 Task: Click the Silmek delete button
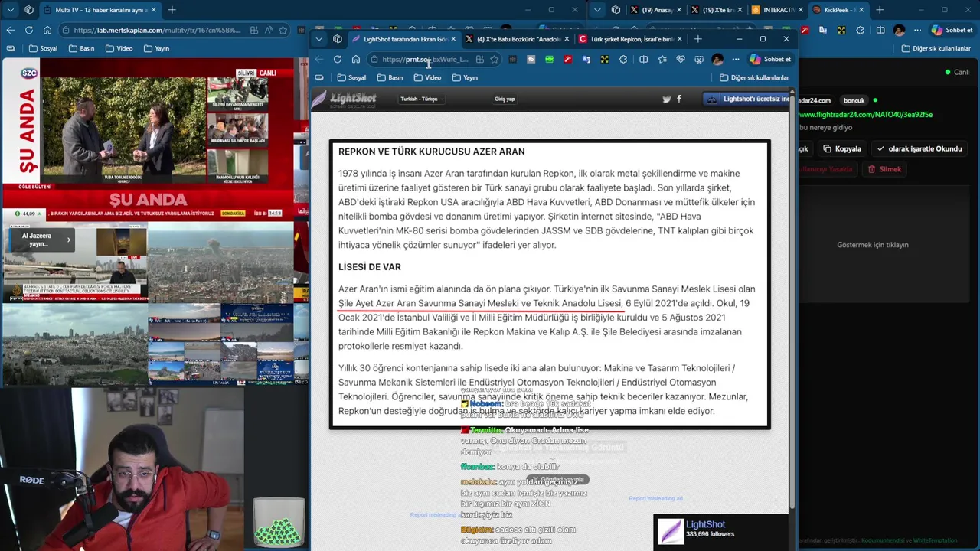[x=884, y=169]
